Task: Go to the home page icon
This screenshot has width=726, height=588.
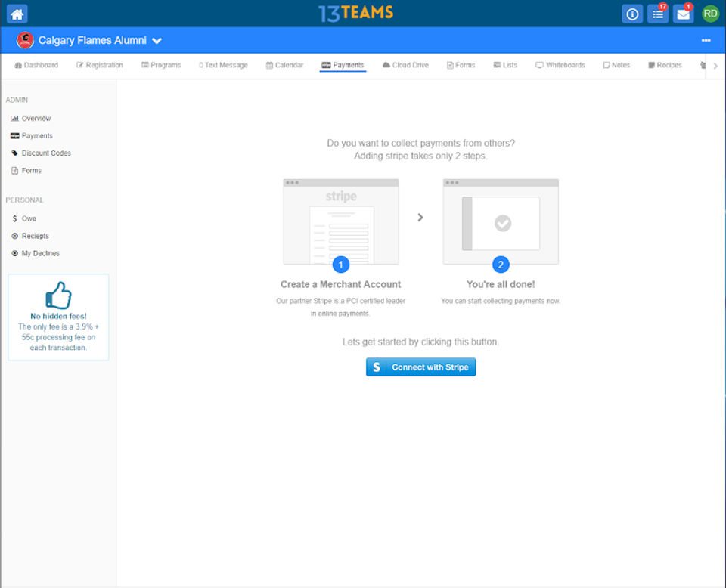Action: pos(17,14)
